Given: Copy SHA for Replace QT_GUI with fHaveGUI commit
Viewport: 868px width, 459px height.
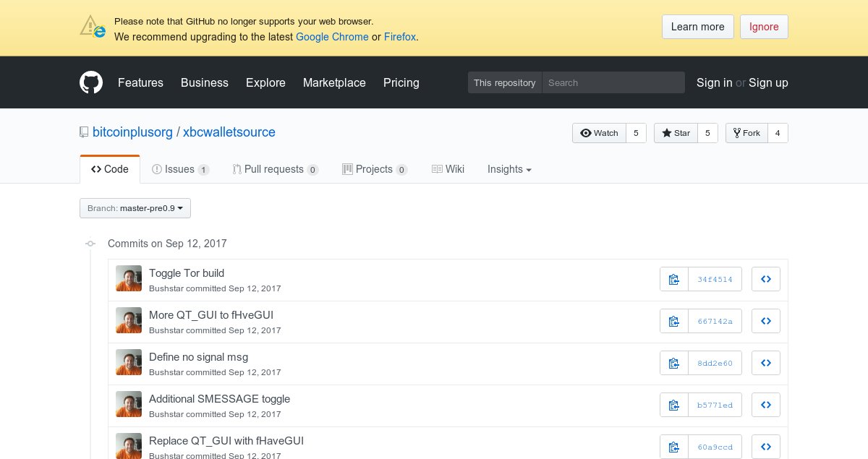Looking at the screenshot, I should coord(674,447).
